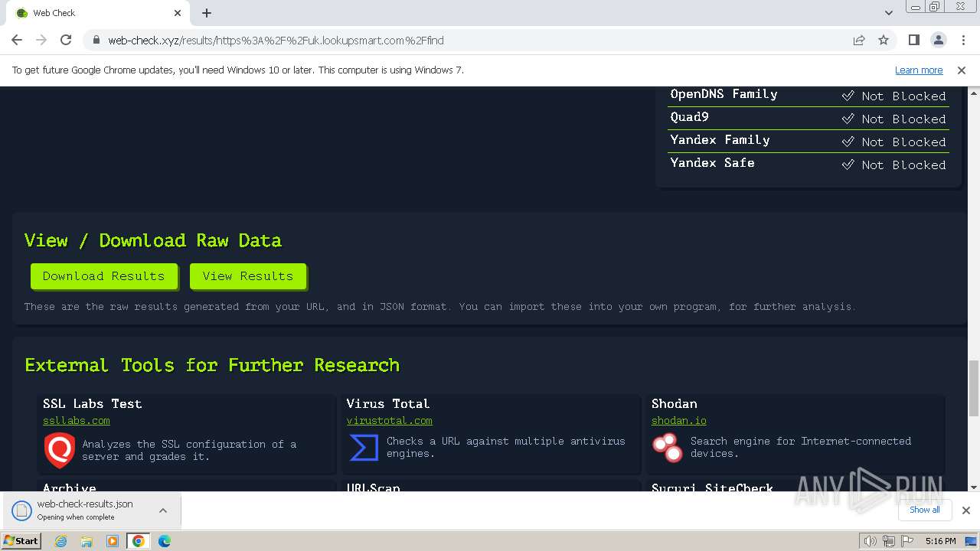Open the Windows Start menu
This screenshot has height=551, width=980.
pyautogui.click(x=21, y=540)
